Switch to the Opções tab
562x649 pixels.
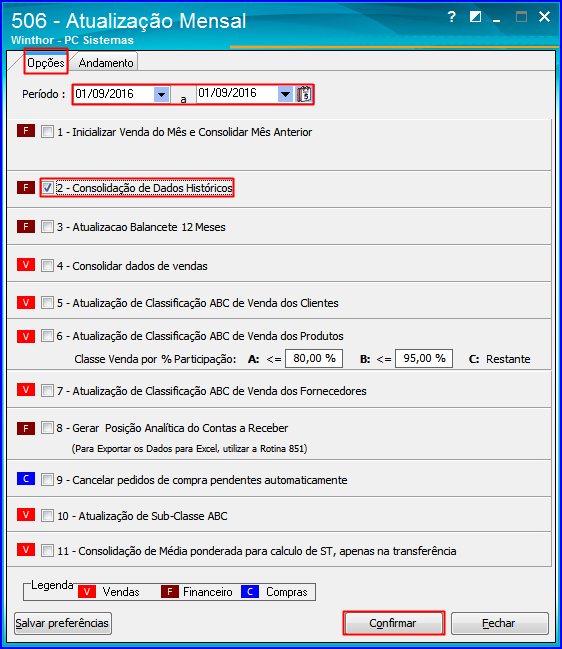coord(46,62)
